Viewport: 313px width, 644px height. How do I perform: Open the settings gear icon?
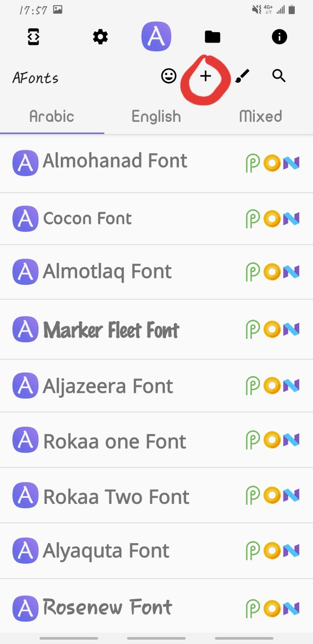(100, 37)
